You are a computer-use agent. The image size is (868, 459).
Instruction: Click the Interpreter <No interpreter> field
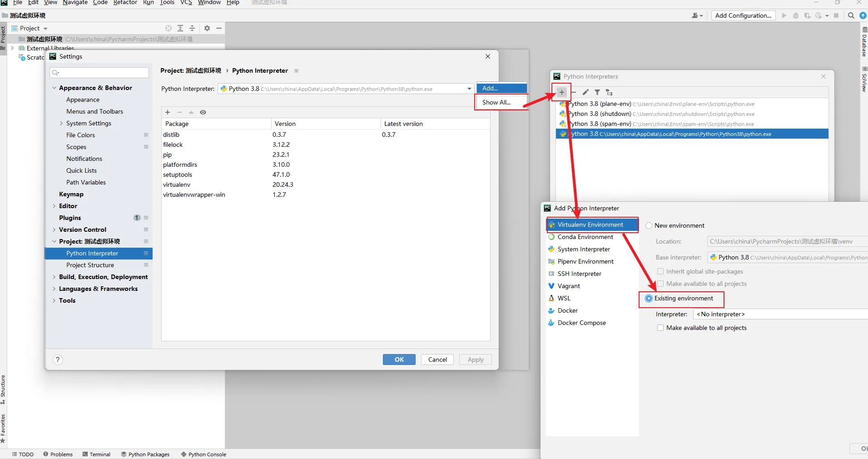pyautogui.click(x=780, y=314)
